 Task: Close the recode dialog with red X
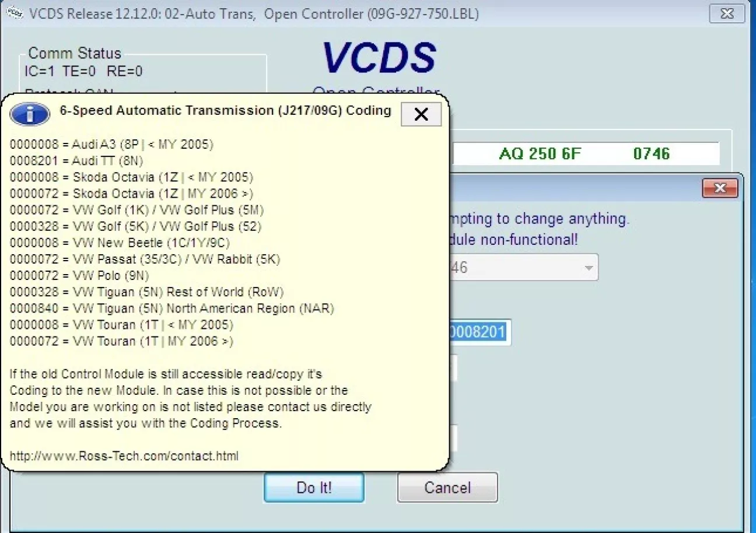pos(720,188)
